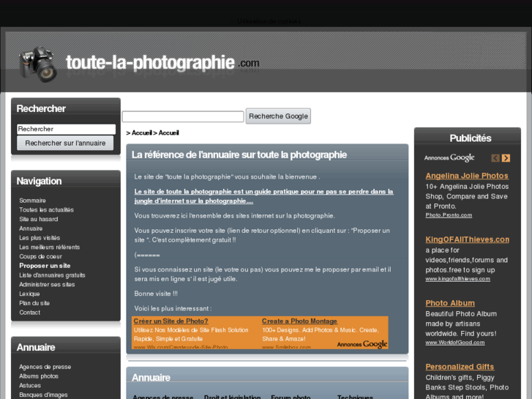532x399 pixels.
Task: Open Les meilleurs référents
Action: coord(50,247)
